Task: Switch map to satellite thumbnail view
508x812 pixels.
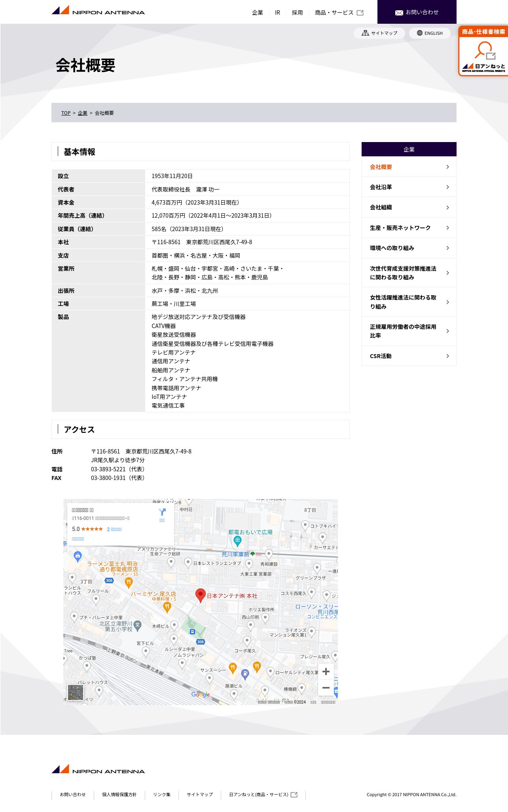Action: point(76,692)
